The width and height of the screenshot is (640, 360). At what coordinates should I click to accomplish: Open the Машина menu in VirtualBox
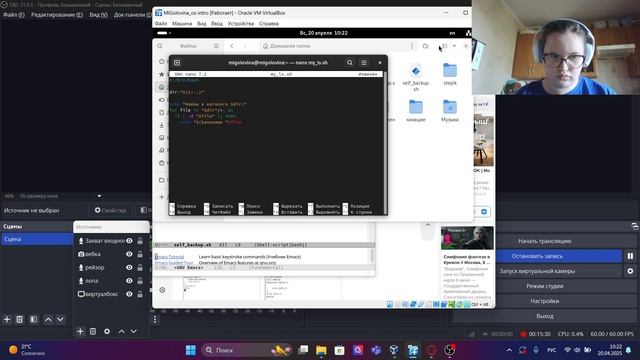pyautogui.click(x=182, y=24)
